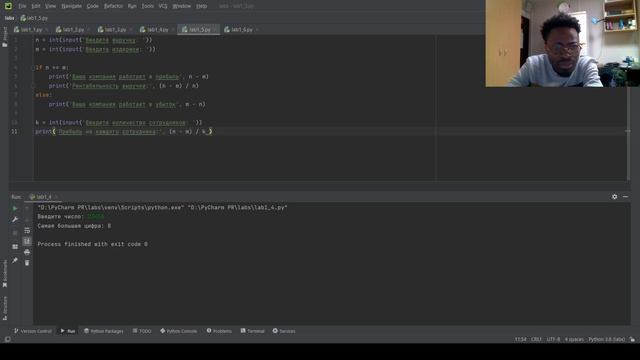The height and width of the screenshot is (360, 640).
Task: Rerun the lab1_4 script with green play icon
Action: coord(15,209)
